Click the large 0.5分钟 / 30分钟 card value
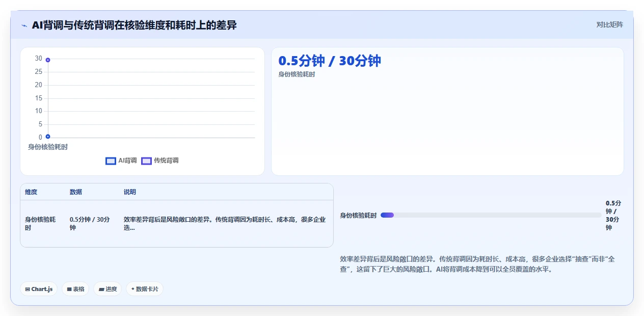The width and height of the screenshot is (644, 316). [x=330, y=61]
